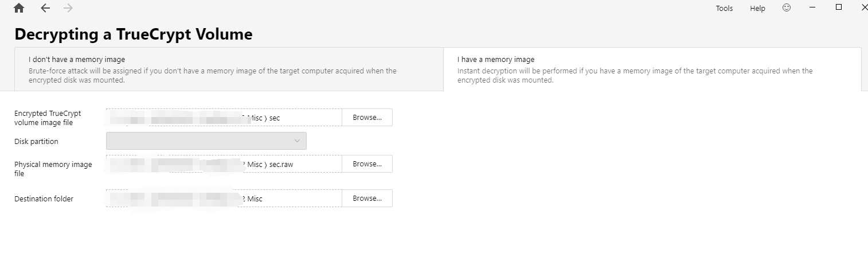
Task: Select the "I have a memory image" tab
Action: [652, 69]
